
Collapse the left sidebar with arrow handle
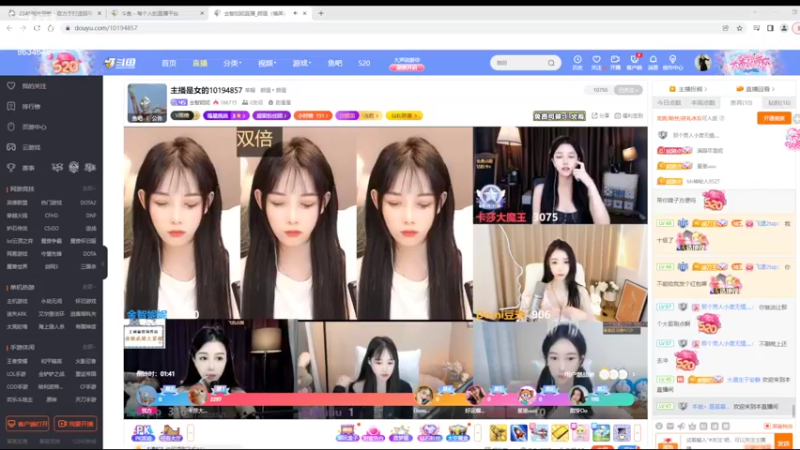click(x=104, y=263)
